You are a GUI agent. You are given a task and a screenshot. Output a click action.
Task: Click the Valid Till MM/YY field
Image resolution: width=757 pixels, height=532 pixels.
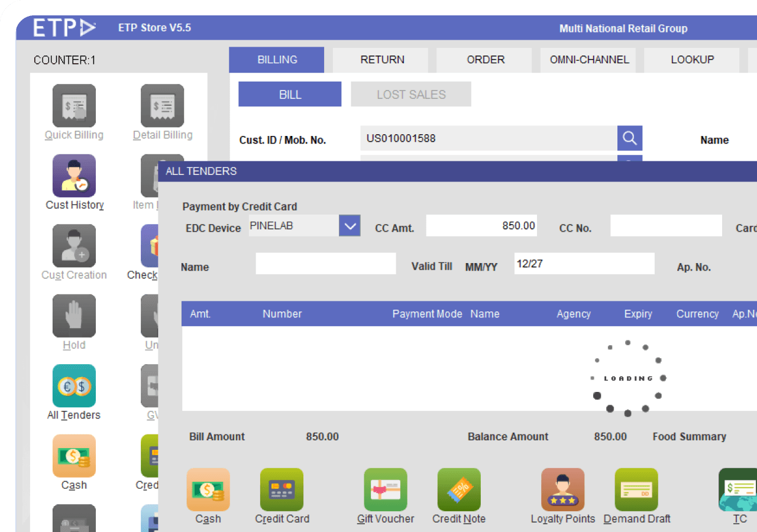coord(584,264)
